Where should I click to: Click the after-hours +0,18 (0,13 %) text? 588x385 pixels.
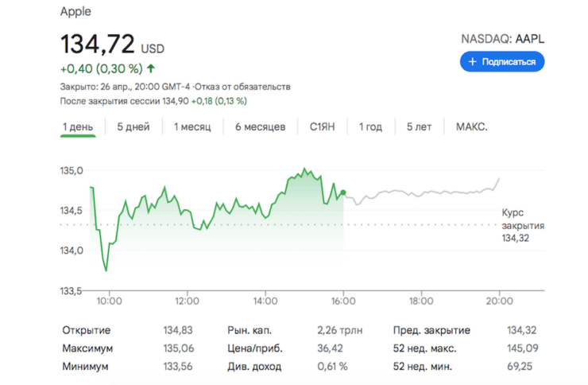click(219, 101)
